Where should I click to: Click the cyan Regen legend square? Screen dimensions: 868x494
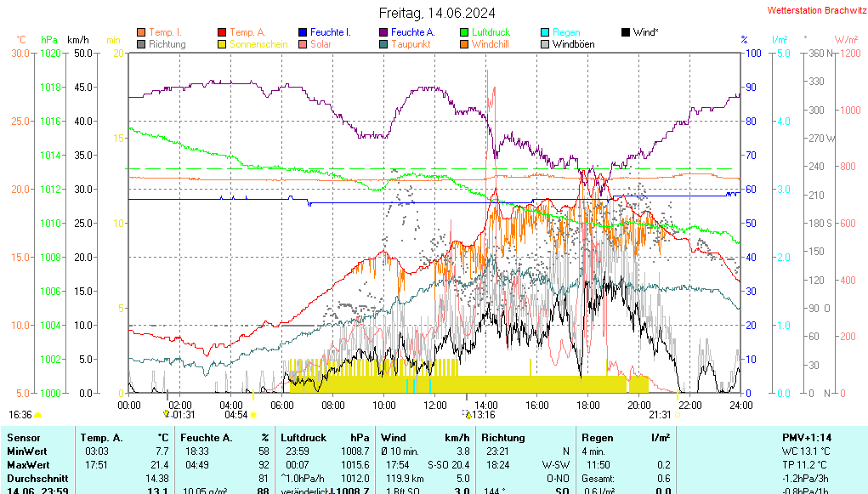click(545, 32)
